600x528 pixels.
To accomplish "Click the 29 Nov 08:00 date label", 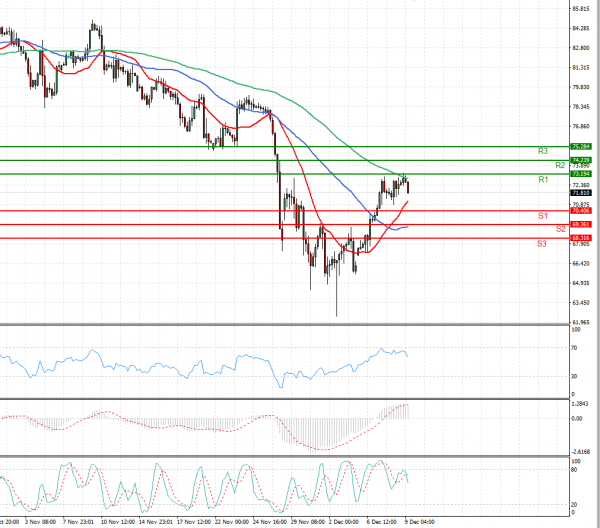I will 308,522.
